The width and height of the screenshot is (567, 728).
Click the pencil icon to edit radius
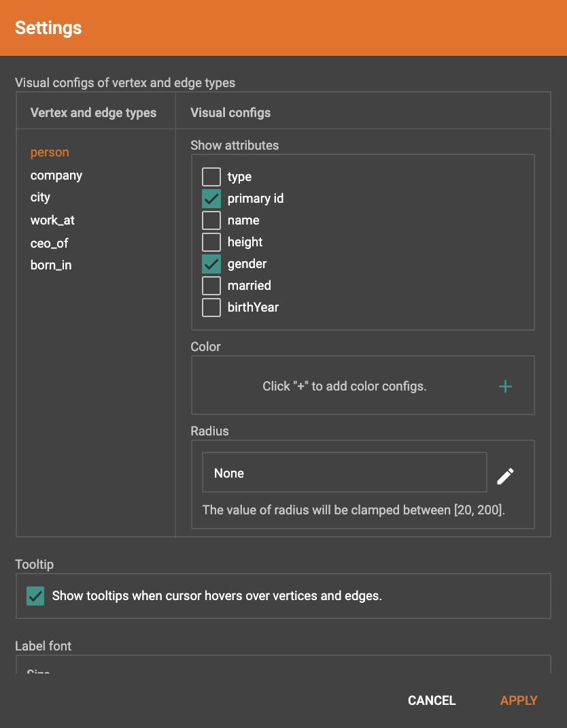coord(505,476)
